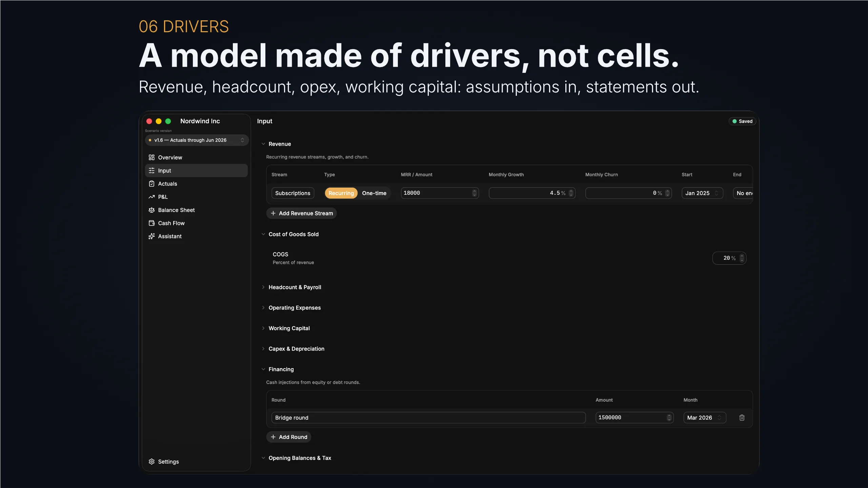Expand the Headcount & Payroll section

(x=263, y=287)
